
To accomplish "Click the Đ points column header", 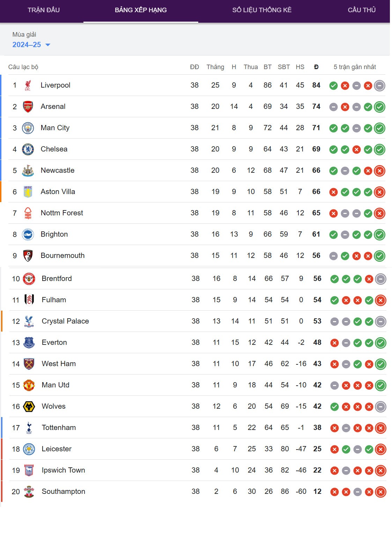I will (316, 67).
